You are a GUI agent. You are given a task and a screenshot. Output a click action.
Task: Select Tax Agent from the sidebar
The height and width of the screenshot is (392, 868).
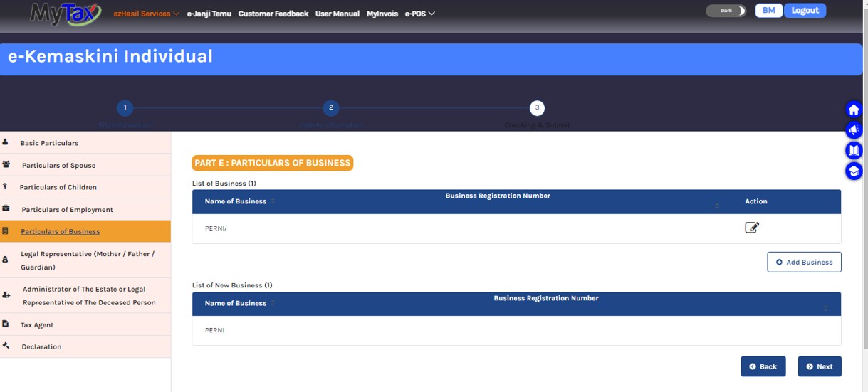point(37,324)
